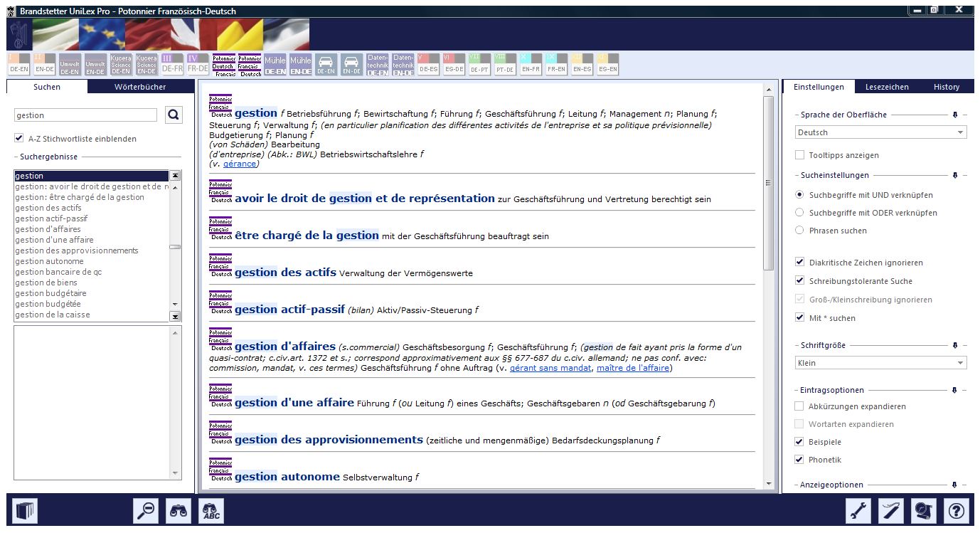Viewport: 980px width, 533px height.
Task: Choose the Potonnier Deutsch-Français dictionary icon
Action: coord(225,65)
